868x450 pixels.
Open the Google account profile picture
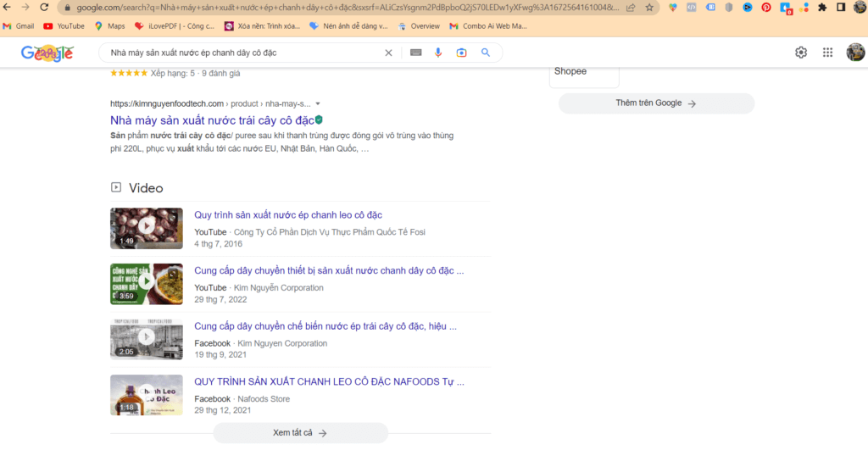pos(855,52)
